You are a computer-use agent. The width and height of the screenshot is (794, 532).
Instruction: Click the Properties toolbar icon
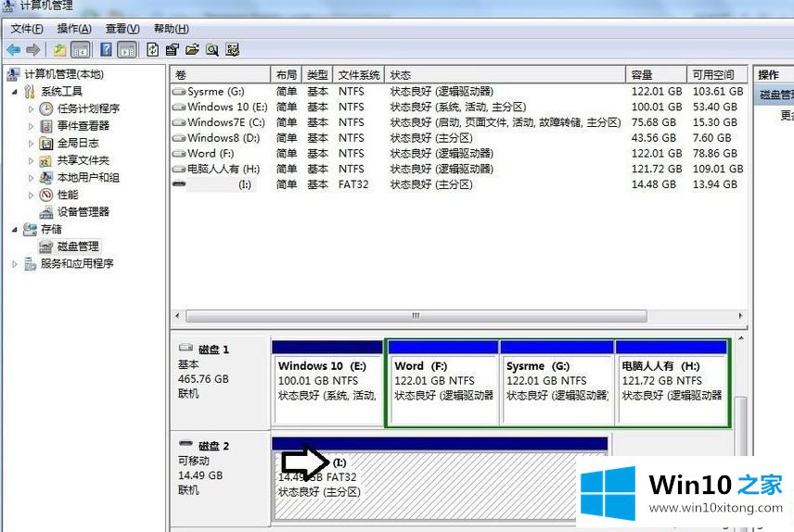[x=173, y=50]
